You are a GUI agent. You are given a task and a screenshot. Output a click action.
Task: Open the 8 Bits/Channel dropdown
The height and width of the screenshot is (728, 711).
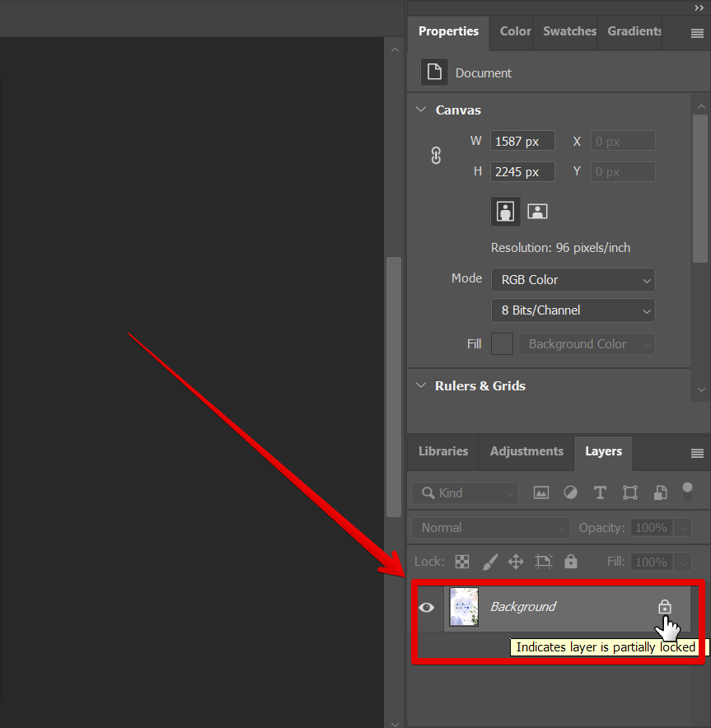point(573,310)
